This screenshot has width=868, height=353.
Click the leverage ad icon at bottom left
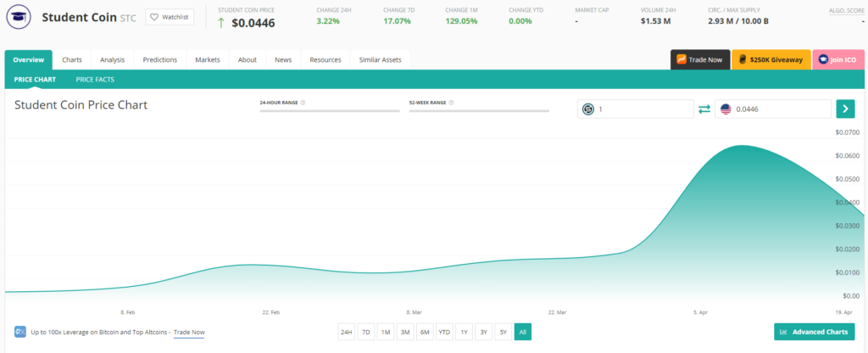[20, 332]
